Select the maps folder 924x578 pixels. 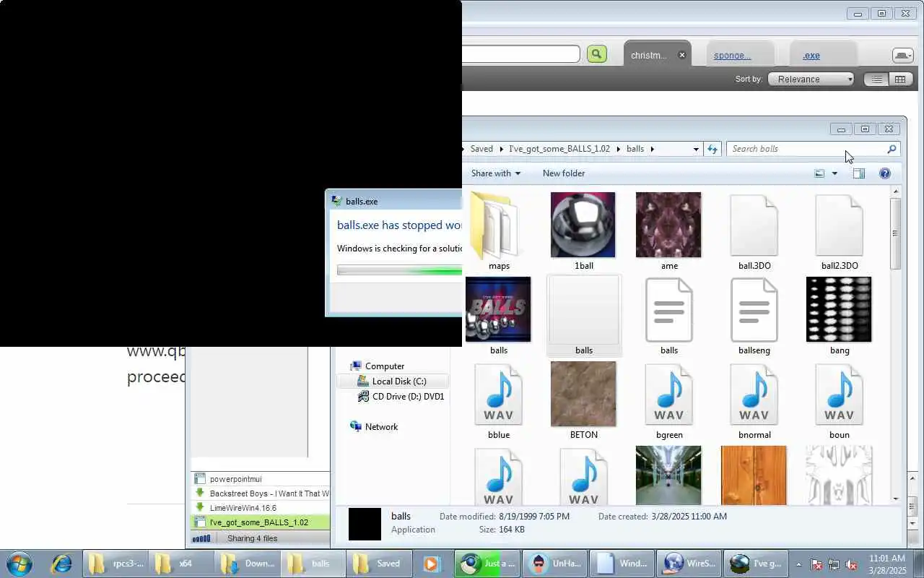[499, 231]
